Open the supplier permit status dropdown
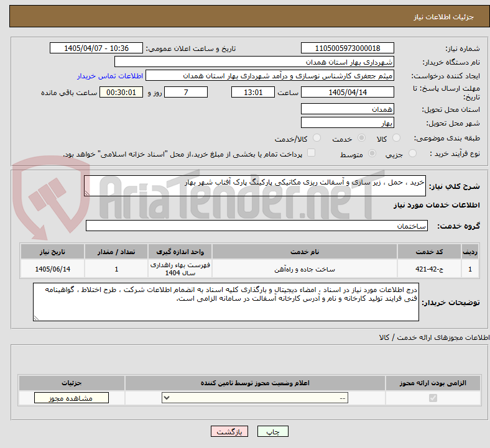This screenshot has height=448, width=490. (x=255, y=398)
